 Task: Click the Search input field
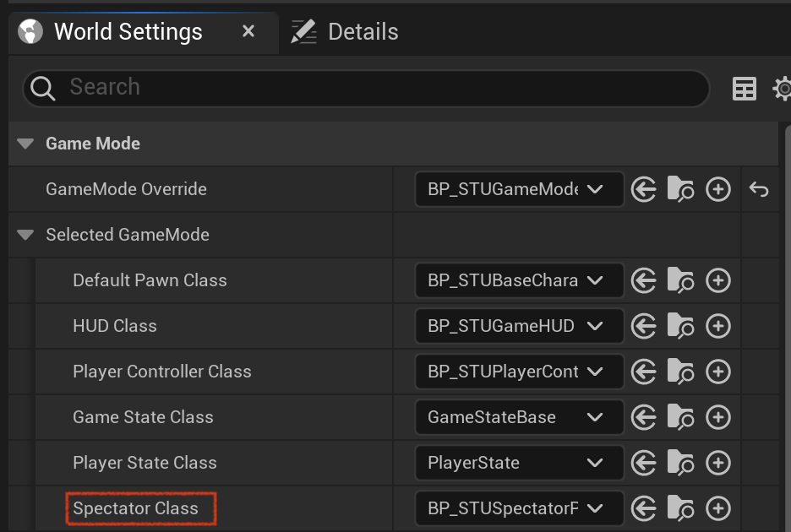click(x=366, y=89)
